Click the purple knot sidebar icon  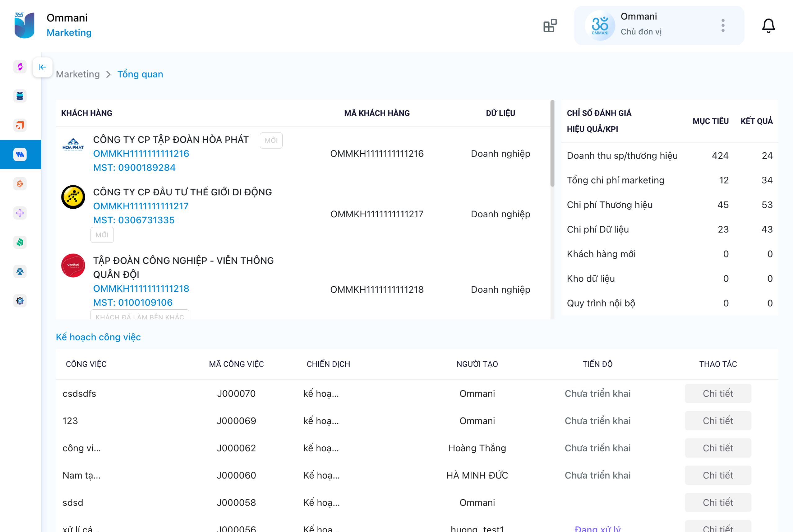tap(20, 213)
